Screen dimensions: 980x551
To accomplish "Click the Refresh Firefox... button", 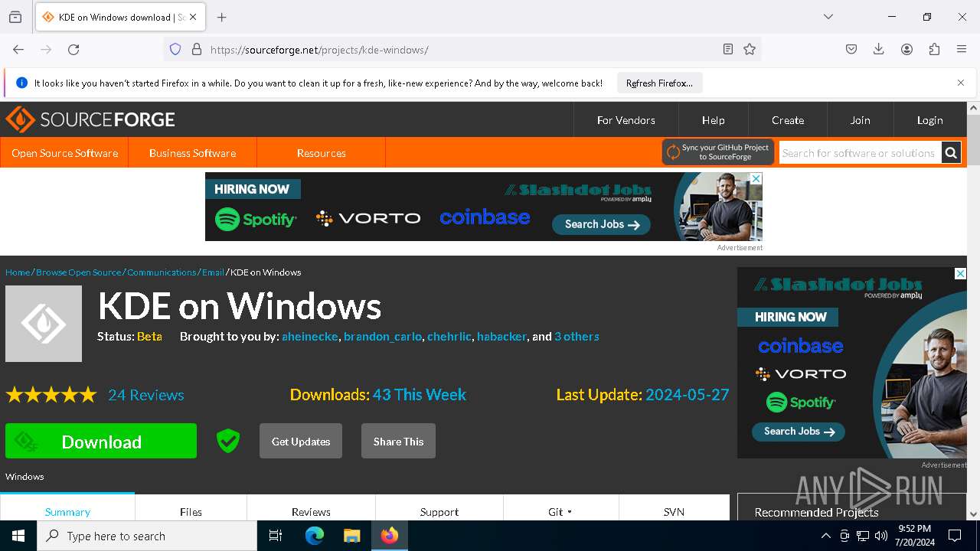I will point(659,83).
